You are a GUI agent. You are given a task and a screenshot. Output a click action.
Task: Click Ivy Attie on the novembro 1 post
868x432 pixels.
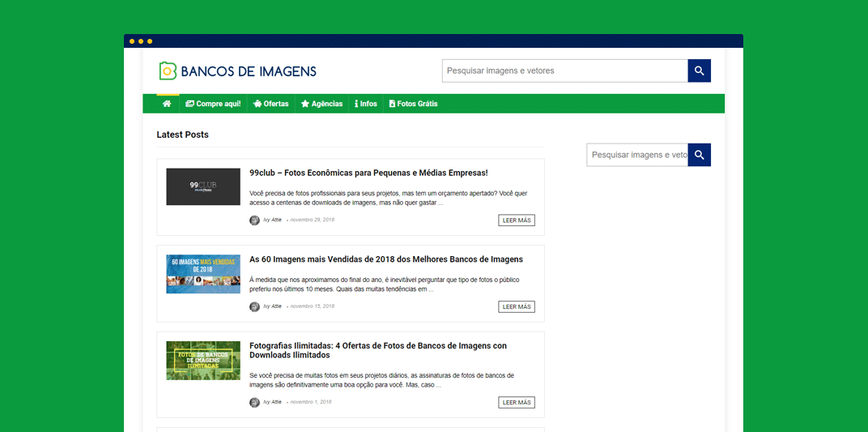272,402
